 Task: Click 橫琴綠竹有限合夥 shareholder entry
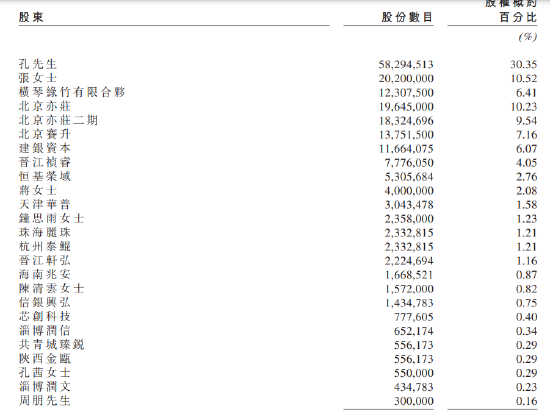coord(72,92)
